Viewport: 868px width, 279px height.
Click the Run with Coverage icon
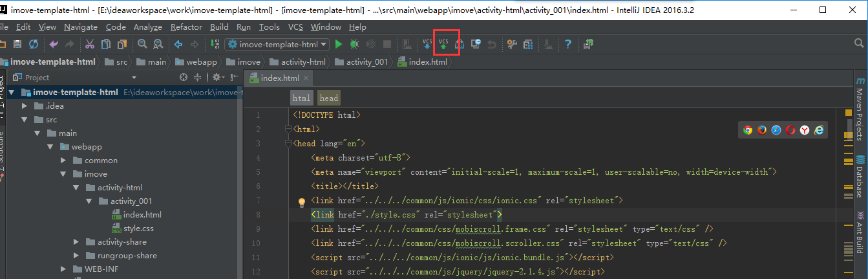[371, 44]
